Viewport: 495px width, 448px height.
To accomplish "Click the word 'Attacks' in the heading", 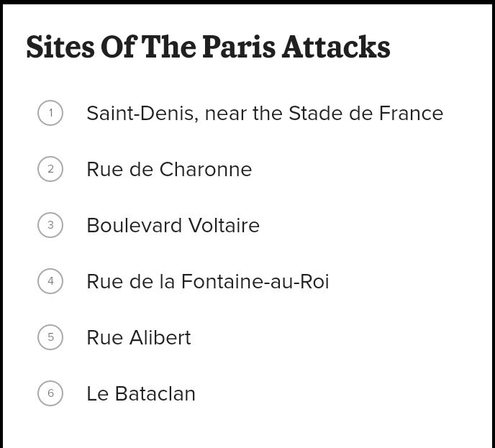I will [336, 47].
